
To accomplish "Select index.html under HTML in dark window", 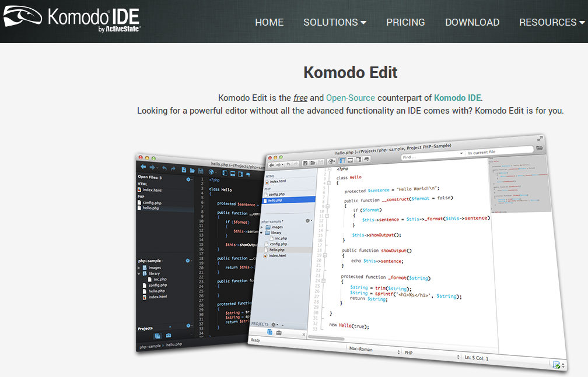I will point(150,189).
